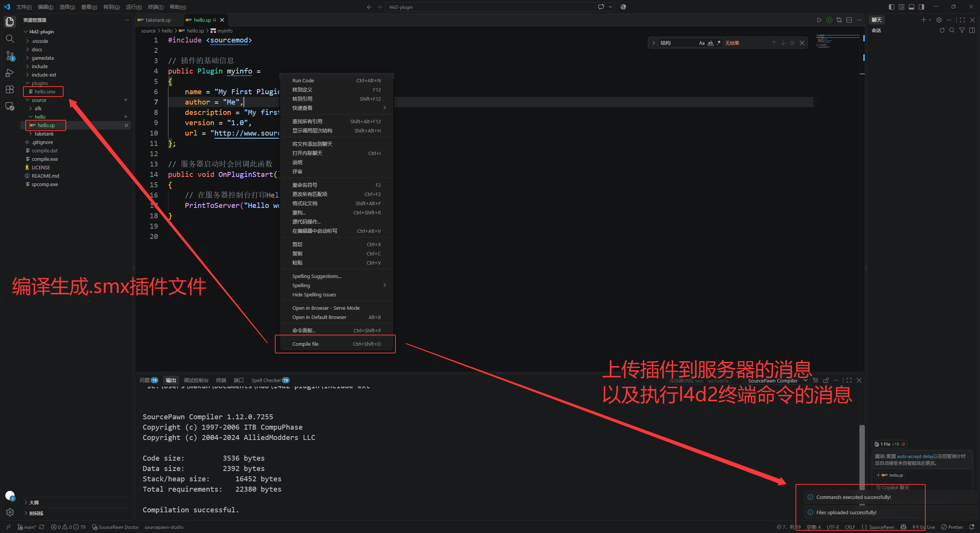Switch to the taketank.sp editor tab
The width and height of the screenshot is (980, 533).
pyautogui.click(x=158, y=20)
